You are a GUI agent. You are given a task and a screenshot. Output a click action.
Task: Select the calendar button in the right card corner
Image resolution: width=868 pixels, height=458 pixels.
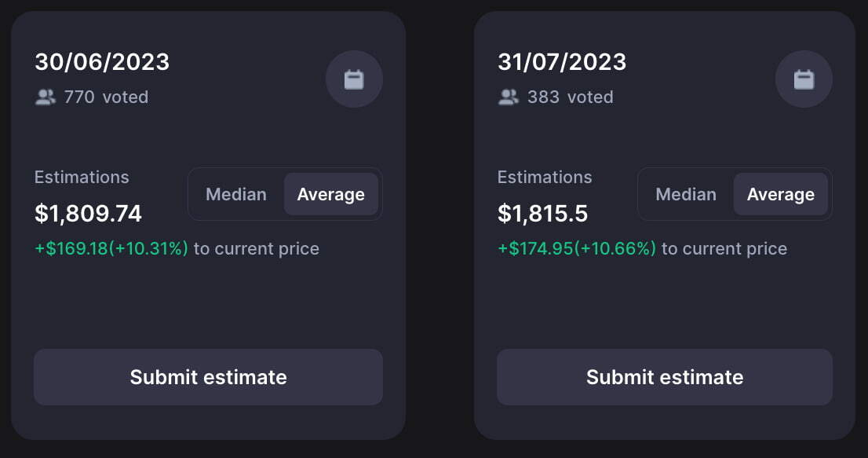[x=804, y=79]
